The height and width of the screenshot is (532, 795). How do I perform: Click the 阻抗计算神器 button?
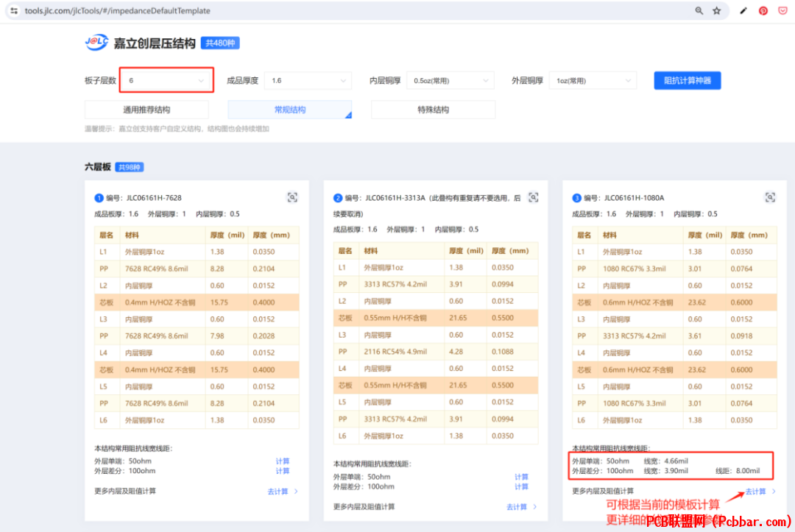pyautogui.click(x=688, y=80)
